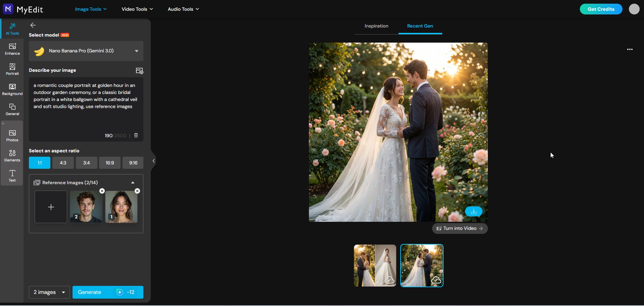Select the first wedding thumbnail below the image
This screenshot has width=644, height=306.
click(x=374, y=265)
